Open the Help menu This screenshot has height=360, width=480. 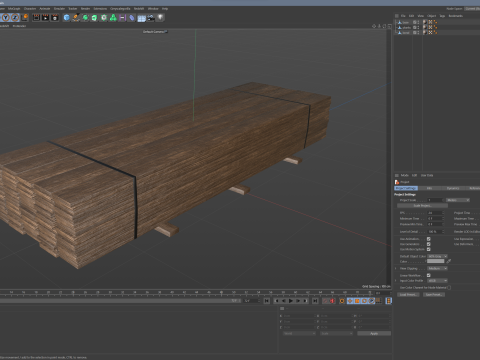tap(165, 9)
